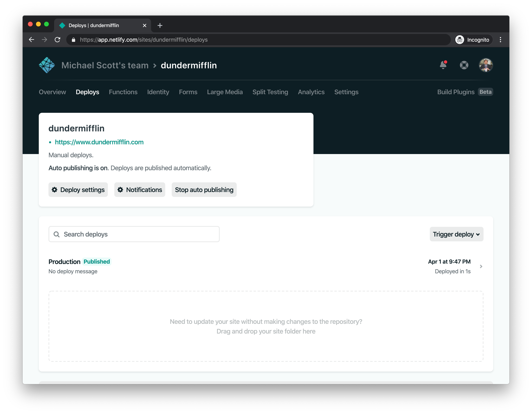Click the support lifebuoy icon
Viewport: 532px width, 414px height.
tap(464, 65)
